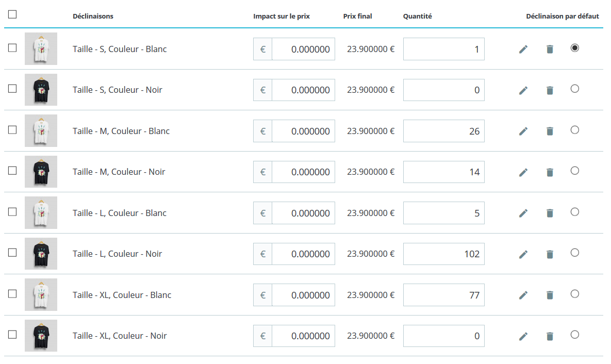Make Taille L Noir the default combination
The image size is (611, 364).
click(575, 253)
